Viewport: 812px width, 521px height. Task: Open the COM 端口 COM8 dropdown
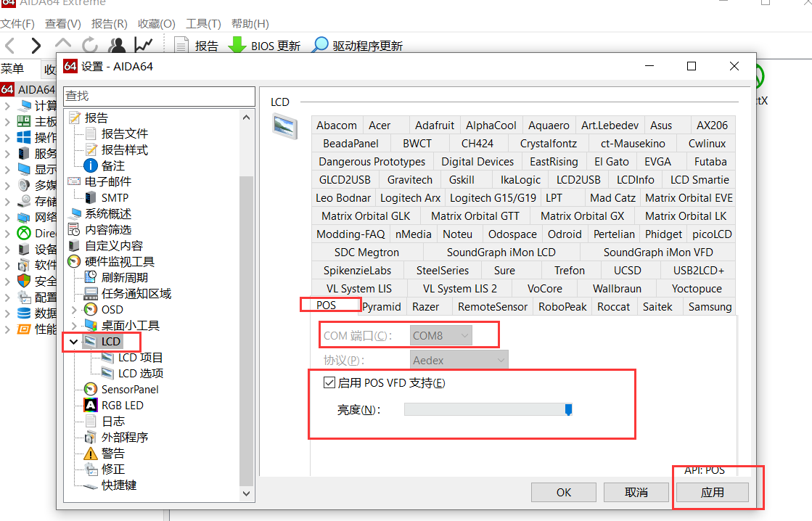click(x=440, y=335)
